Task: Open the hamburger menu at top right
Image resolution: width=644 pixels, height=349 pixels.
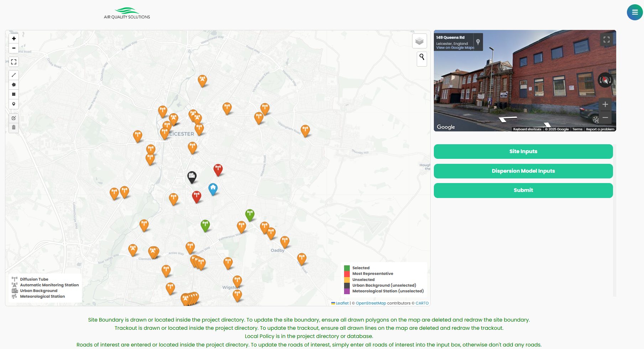Action: (x=635, y=12)
